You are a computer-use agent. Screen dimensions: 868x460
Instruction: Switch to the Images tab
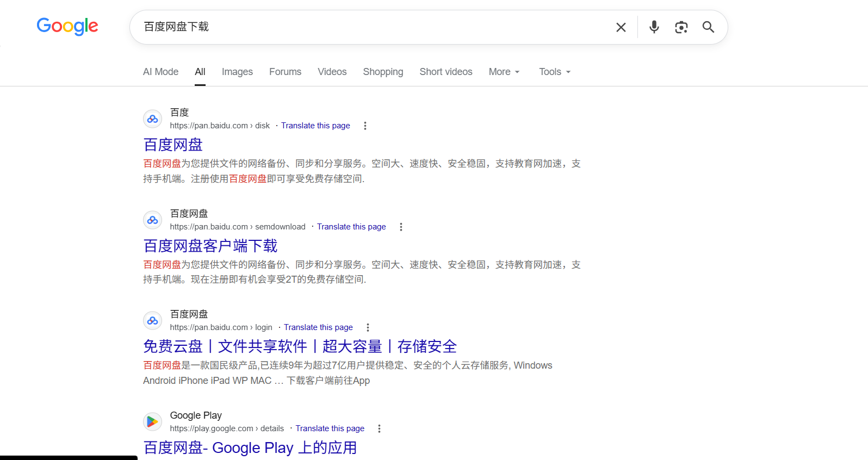(237, 72)
